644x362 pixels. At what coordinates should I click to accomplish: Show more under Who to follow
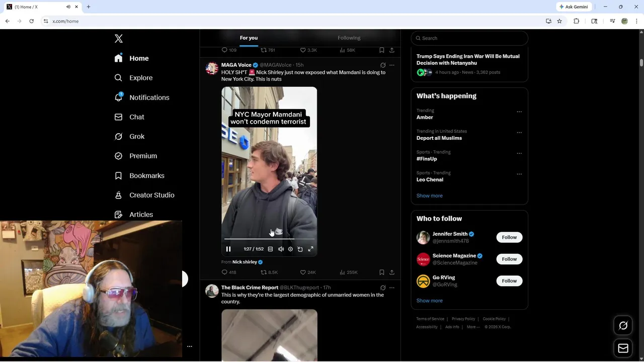430,301
